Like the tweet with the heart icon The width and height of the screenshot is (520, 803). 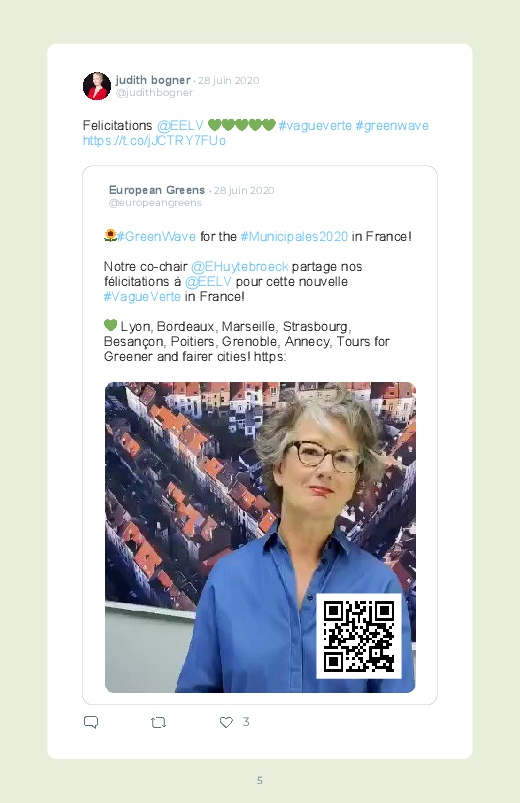[x=226, y=722]
